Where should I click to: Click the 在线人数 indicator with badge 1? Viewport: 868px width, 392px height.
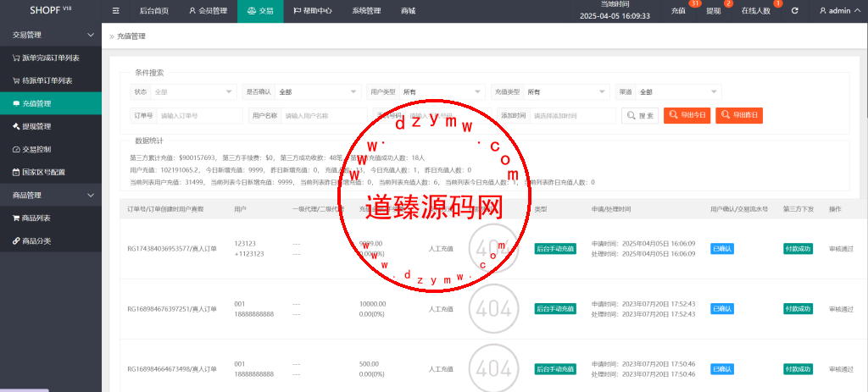tap(756, 10)
